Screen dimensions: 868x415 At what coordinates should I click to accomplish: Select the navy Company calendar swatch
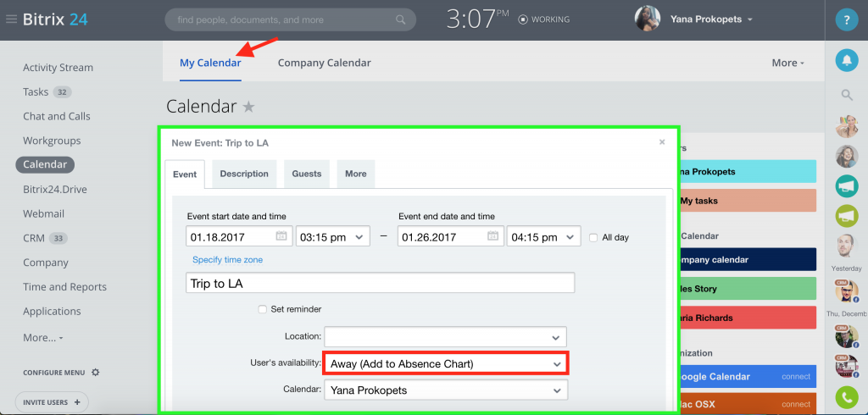[748, 259]
